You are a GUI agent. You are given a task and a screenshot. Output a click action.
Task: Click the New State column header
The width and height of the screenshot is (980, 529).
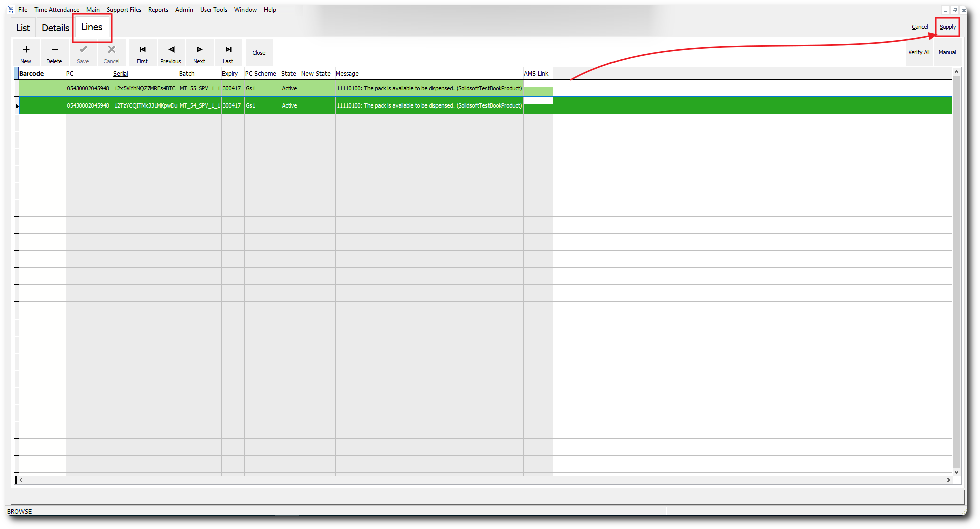click(318, 73)
